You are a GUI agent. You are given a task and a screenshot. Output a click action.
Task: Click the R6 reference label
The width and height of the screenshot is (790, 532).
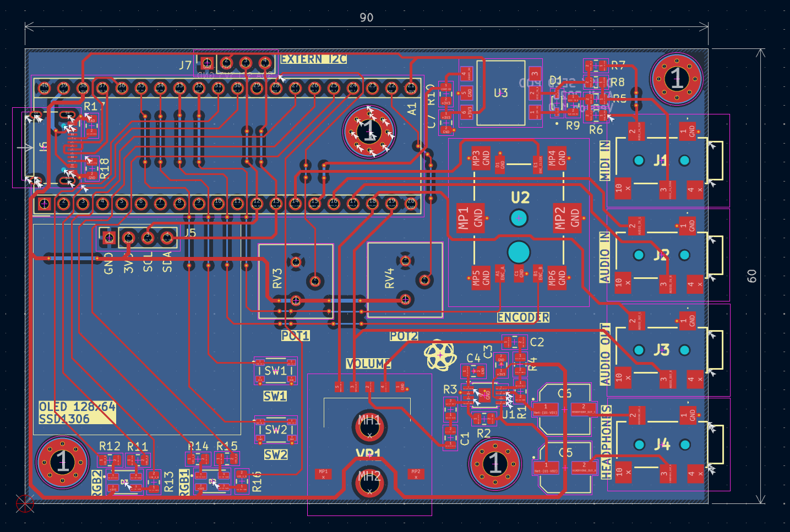(x=596, y=130)
